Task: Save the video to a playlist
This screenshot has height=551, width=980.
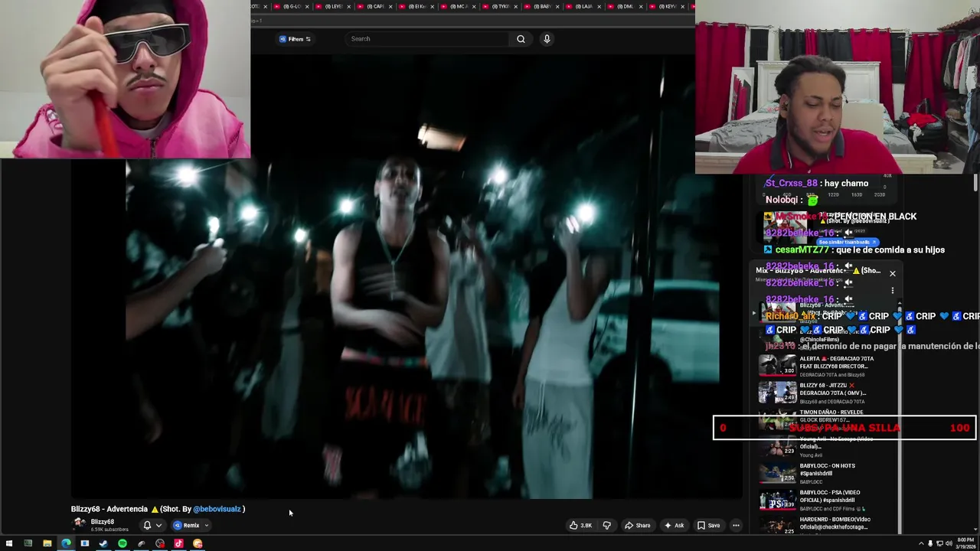Action: click(708, 525)
